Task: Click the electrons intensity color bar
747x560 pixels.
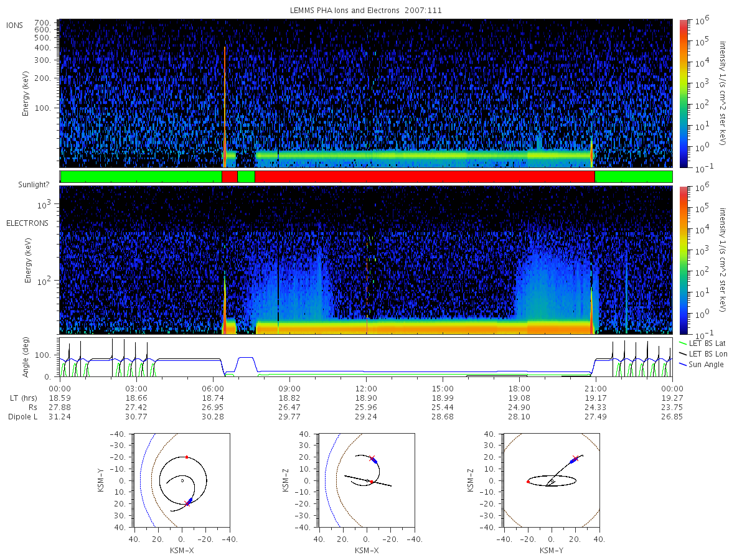Action: pyautogui.click(x=683, y=260)
